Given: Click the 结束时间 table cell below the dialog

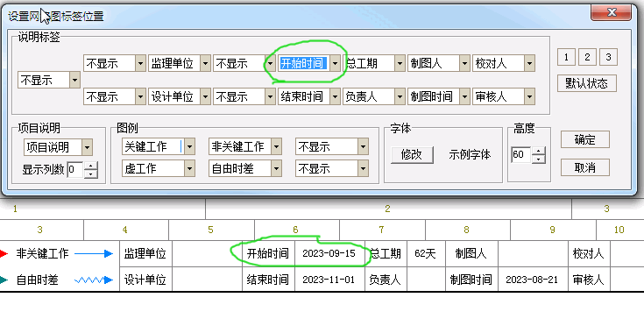Looking at the screenshot, I should (x=268, y=280).
